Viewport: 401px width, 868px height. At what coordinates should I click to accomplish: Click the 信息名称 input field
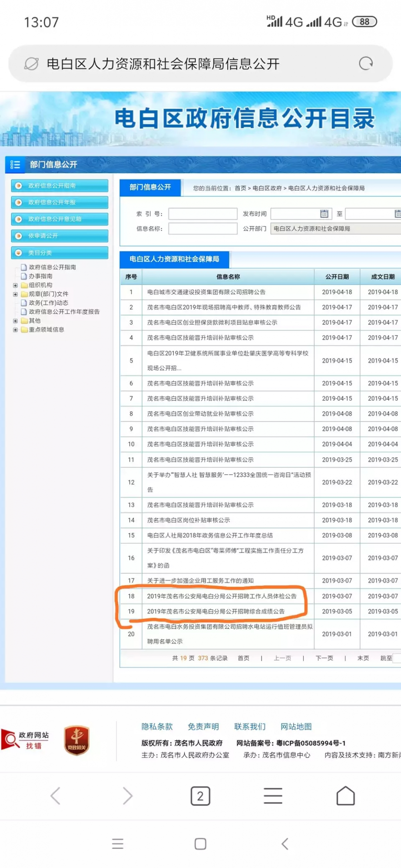[203, 228]
